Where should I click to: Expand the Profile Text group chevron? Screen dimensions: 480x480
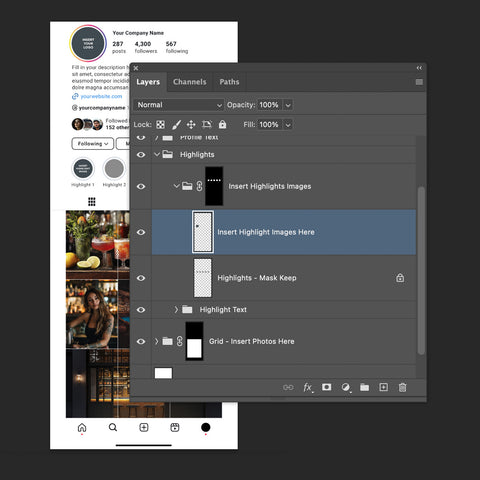coord(156,137)
